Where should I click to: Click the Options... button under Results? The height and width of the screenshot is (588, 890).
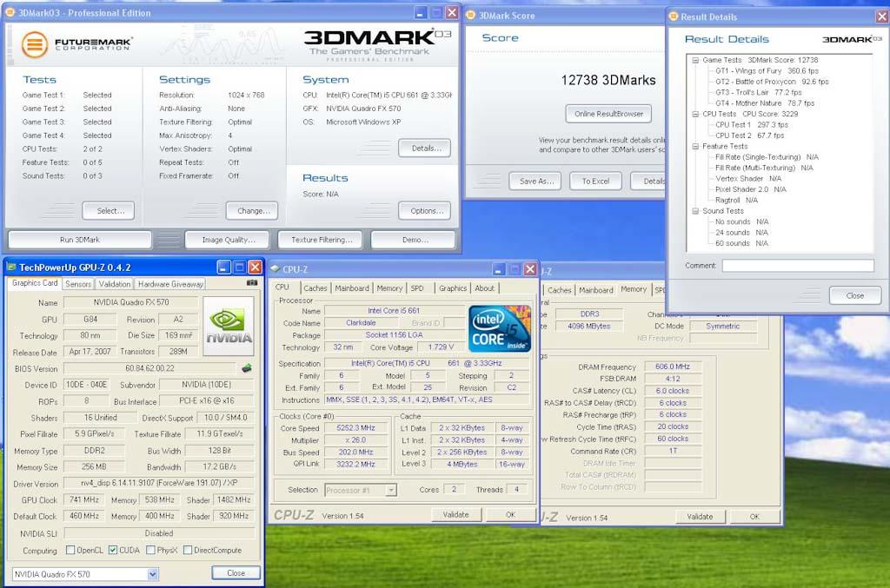(424, 211)
